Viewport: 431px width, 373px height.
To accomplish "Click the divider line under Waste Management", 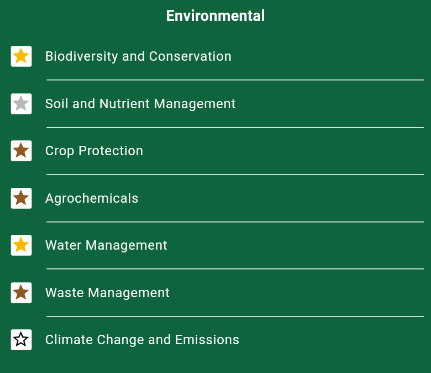I will click(x=235, y=316).
